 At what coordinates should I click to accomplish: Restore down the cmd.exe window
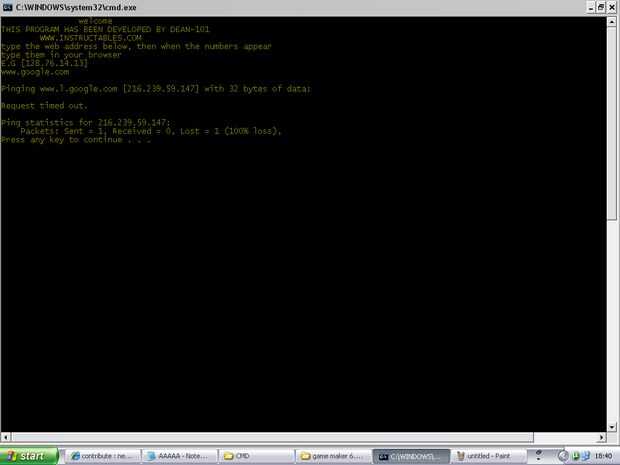601,8
